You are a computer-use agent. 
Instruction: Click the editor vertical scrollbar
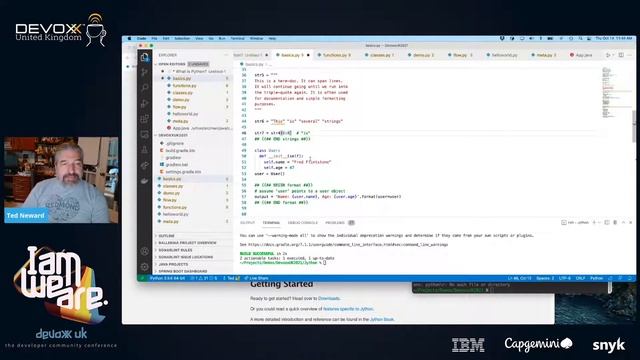coord(634,127)
